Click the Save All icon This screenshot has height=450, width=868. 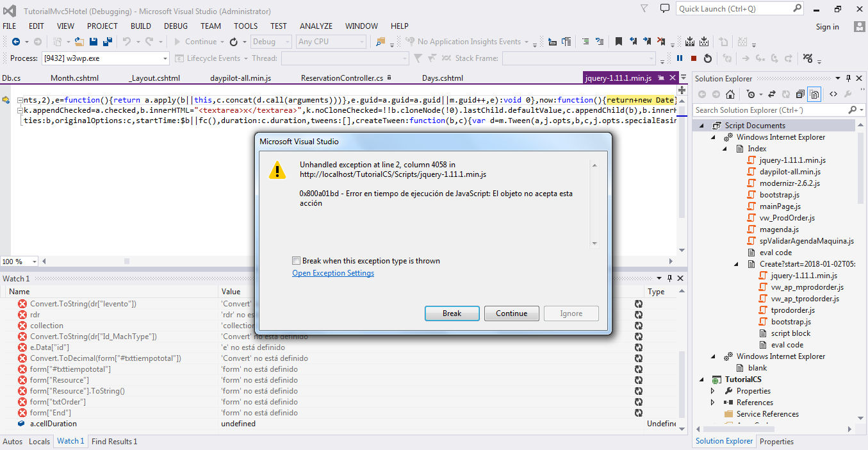point(108,42)
